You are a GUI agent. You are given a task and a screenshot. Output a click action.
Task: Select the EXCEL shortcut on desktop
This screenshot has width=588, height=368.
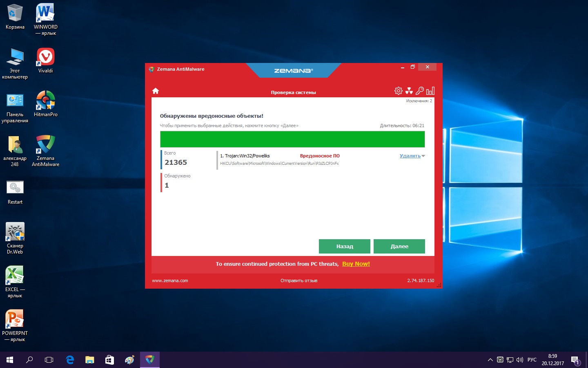pyautogui.click(x=15, y=282)
